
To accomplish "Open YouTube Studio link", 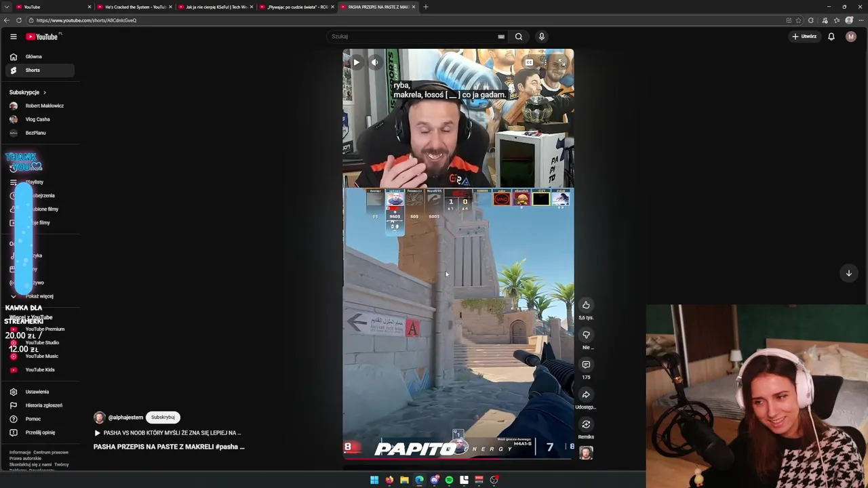I will click(41, 343).
